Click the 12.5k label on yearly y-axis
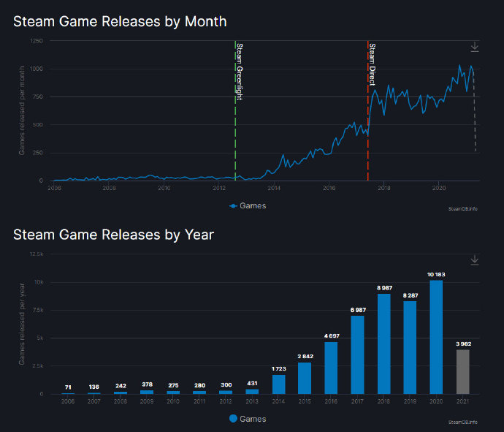 coord(37,254)
